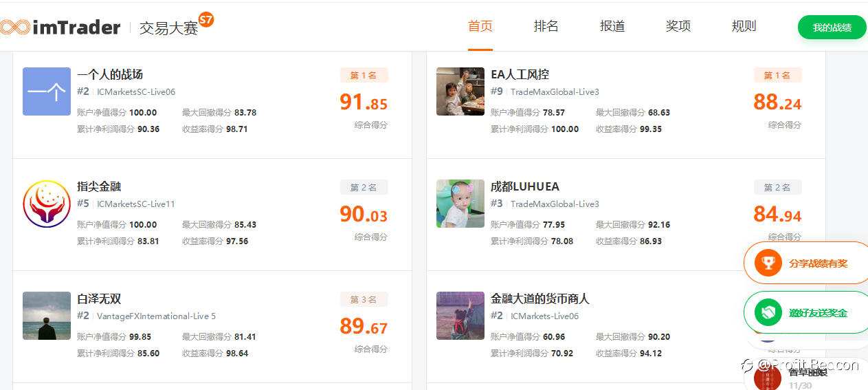Open 成都LUHUEA baby avatar photo
The width and height of the screenshot is (868, 390).
point(460,204)
